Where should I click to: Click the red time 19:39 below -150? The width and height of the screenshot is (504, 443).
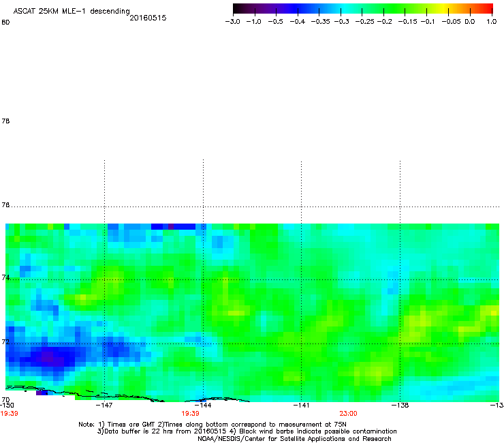(9, 414)
